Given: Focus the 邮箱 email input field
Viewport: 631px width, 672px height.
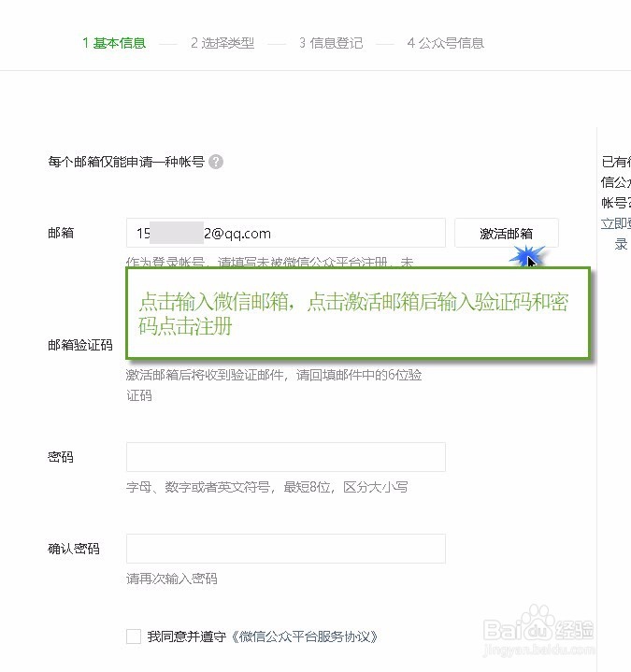Looking at the screenshot, I should [286, 233].
